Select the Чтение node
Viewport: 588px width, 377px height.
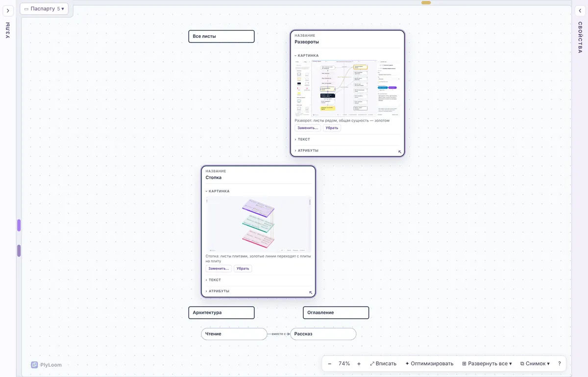234,334
